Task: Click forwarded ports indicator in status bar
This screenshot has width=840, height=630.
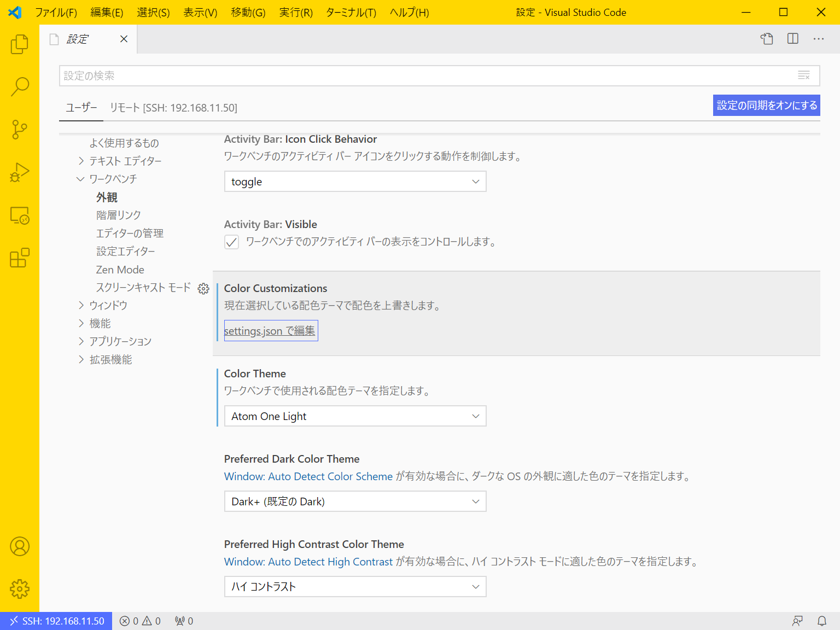Action: 184,621
